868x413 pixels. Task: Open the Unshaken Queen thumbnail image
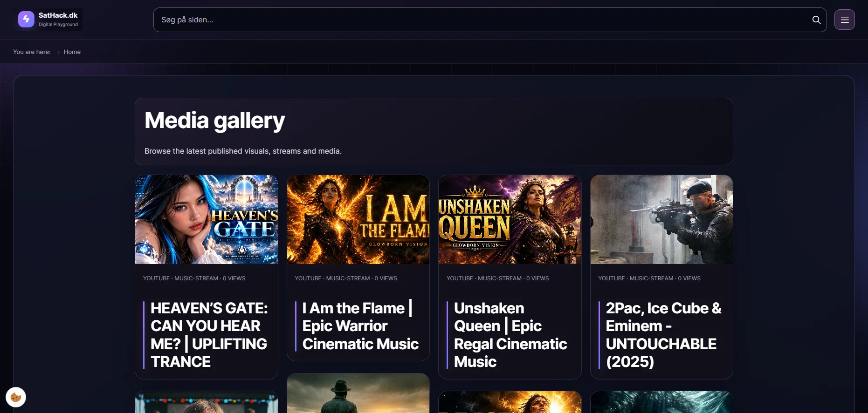point(510,219)
